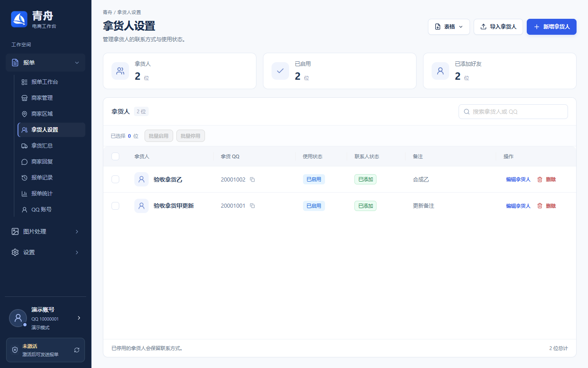Screen dimensions: 588x368
Task: Copy QQ number 20001002 with the copy icon
Action: point(252,180)
